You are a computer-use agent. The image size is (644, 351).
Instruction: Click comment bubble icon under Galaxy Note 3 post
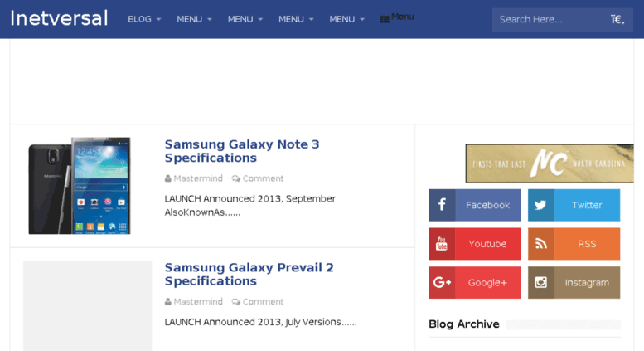(235, 178)
